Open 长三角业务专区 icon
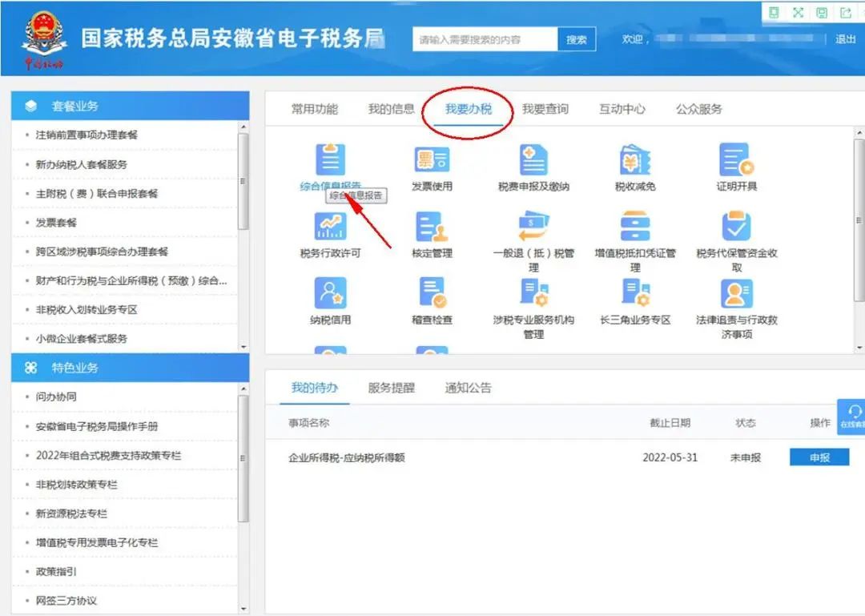This screenshot has height=616, width=865. click(635, 293)
